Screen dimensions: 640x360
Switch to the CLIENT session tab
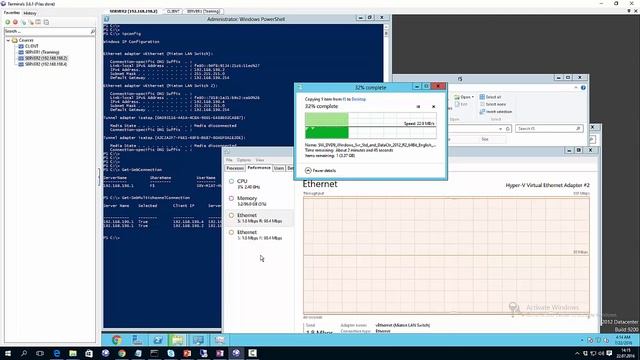(173, 11)
